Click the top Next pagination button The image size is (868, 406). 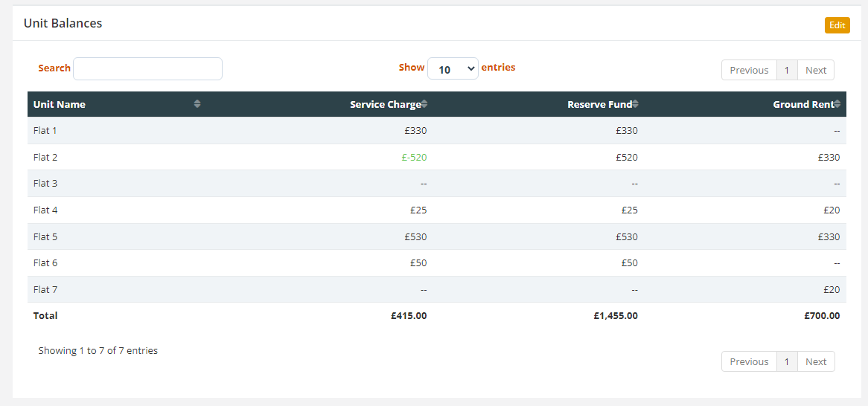tap(816, 70)
